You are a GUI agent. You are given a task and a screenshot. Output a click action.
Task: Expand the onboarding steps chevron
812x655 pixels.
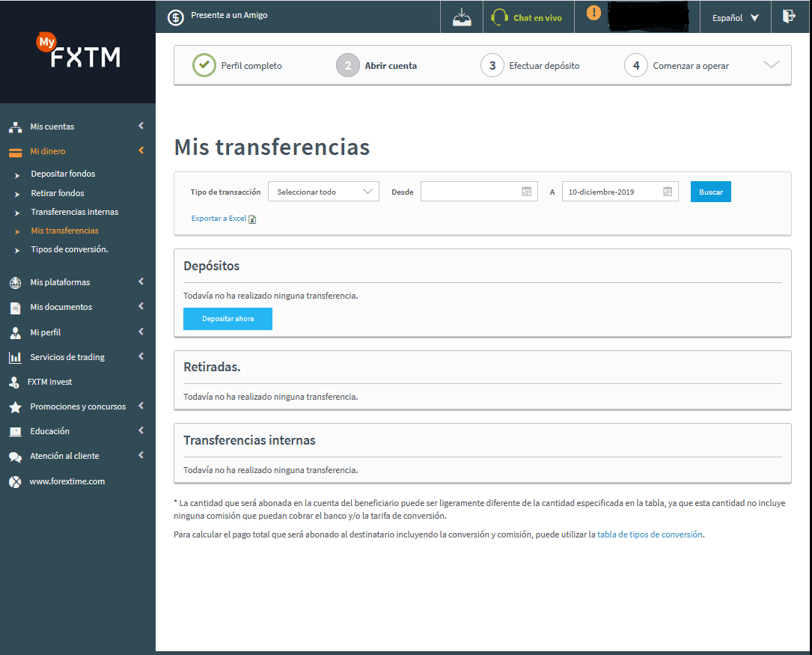click(771, 65)
